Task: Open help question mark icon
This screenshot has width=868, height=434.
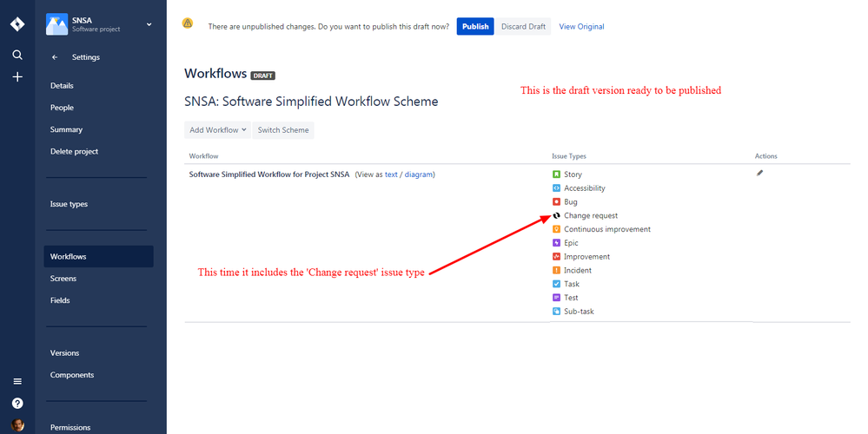Action: coord(17,403)
